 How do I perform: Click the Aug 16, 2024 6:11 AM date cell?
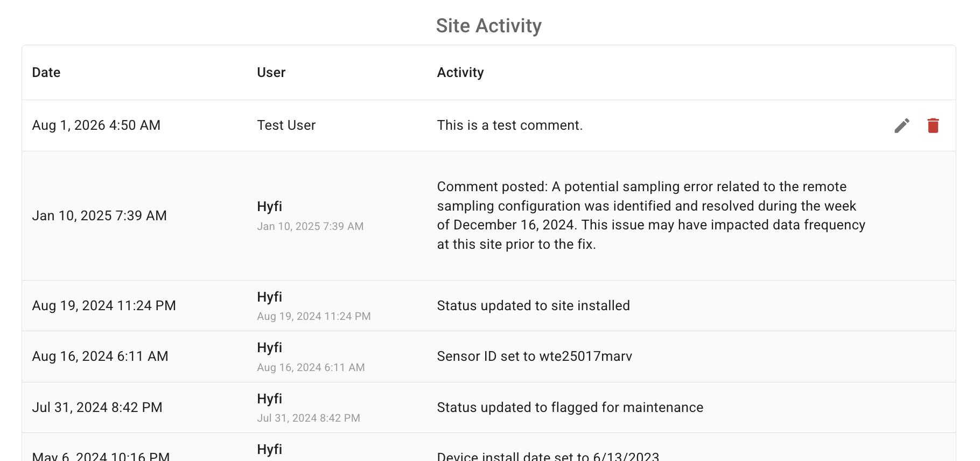pyautogui.click(x=100, y=357)
